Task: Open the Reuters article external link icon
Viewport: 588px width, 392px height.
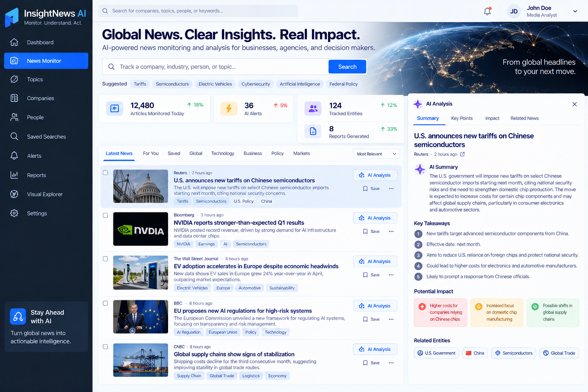Action: (462, 154)
